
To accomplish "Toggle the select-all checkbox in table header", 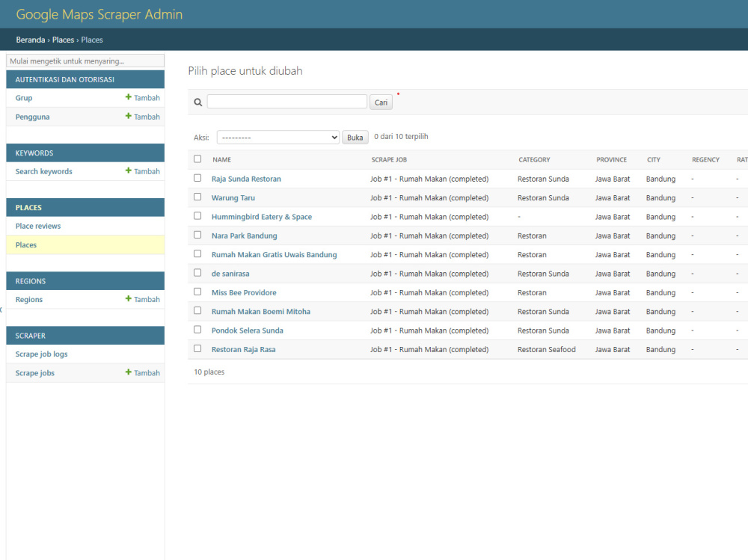I will click(197, 159).
